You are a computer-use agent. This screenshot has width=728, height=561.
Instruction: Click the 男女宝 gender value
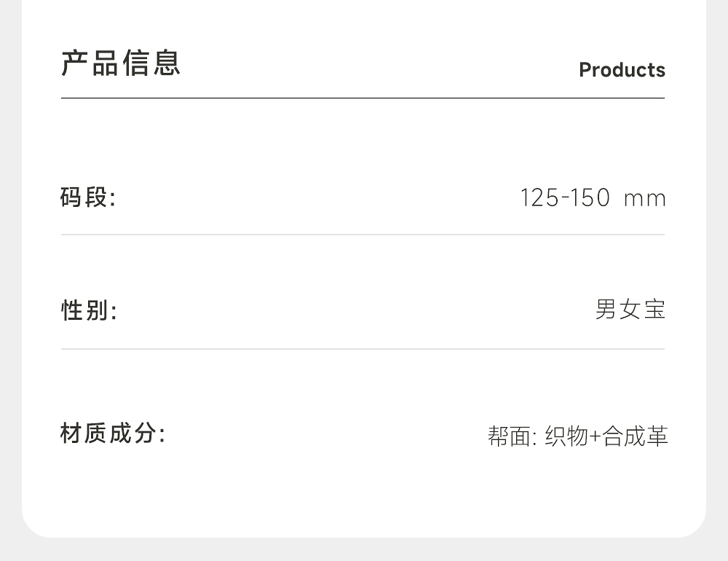point(630,310)
